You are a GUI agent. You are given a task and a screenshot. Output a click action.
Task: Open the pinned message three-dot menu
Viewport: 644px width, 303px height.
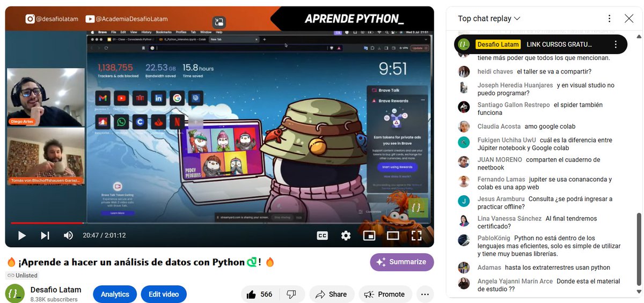pyautogui.click(x=616, y=45)
